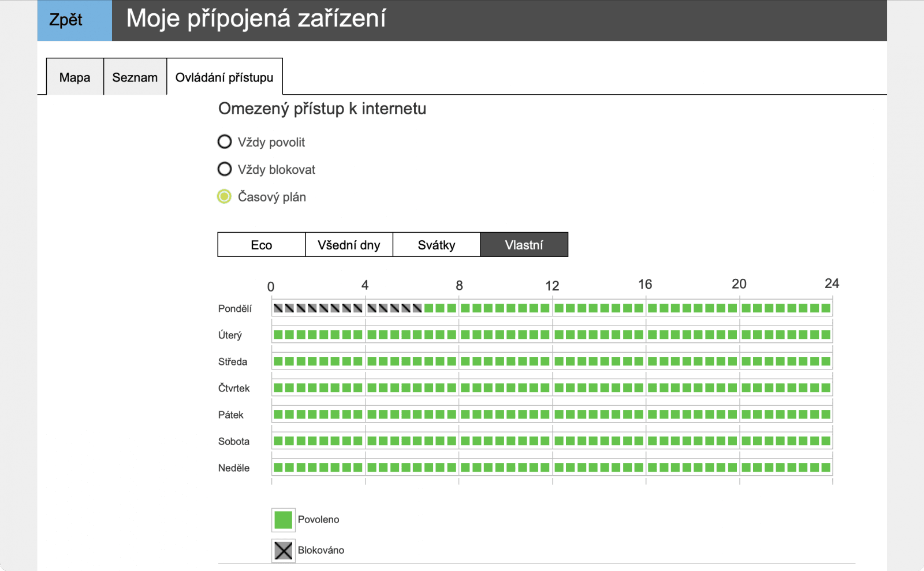Select the 'Ovládání přístupu' tab
924x571 pixels.
pos(224,77)
